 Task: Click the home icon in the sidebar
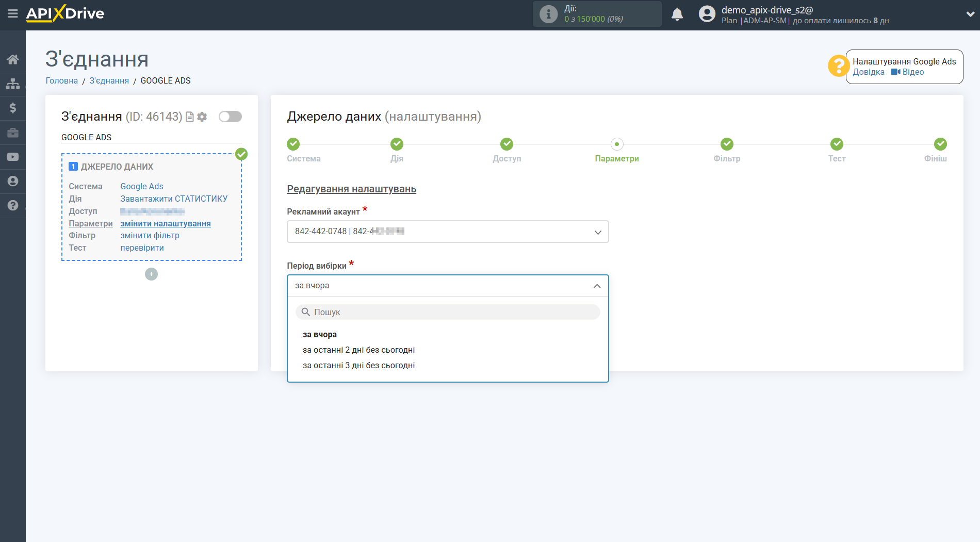[x=13, y=59]
